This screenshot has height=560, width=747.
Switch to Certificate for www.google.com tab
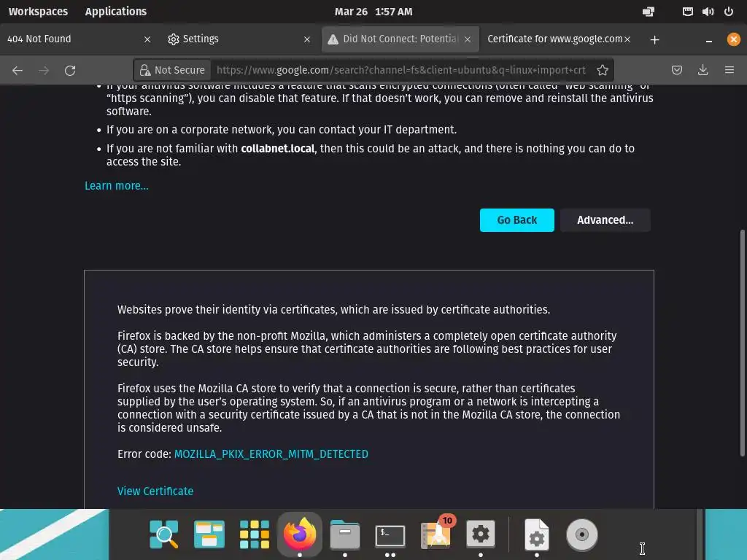pyautogui.click(x=560, y=39)
